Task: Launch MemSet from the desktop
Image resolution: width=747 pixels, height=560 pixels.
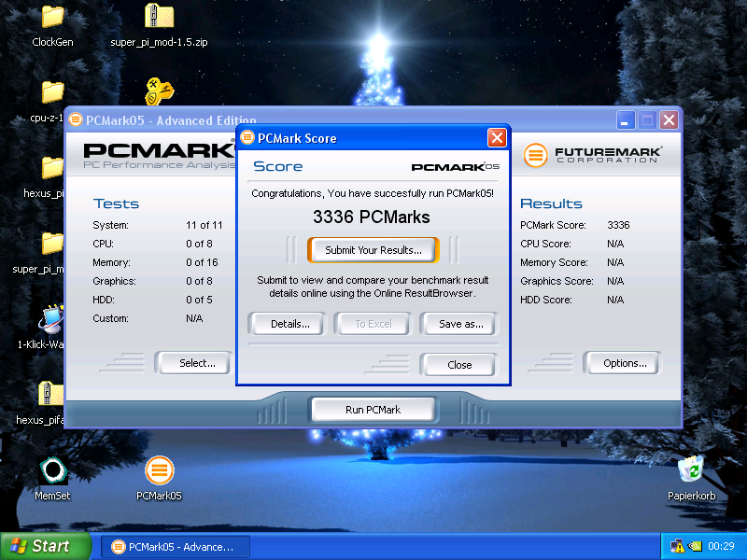Action: pos(52,470)
